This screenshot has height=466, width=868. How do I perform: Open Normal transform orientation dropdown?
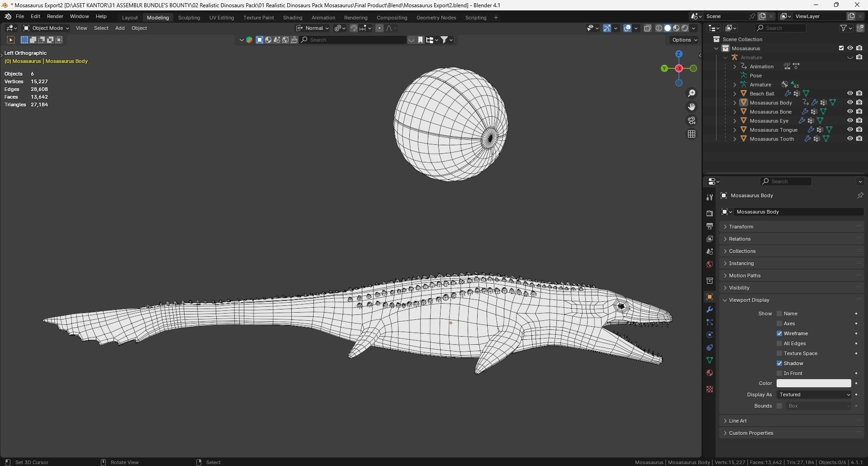coord(313,28)
